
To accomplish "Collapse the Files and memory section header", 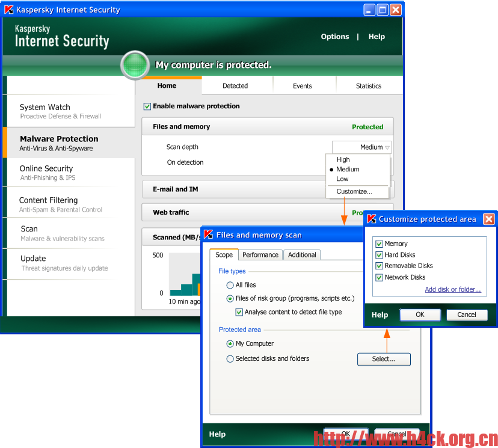I will pos(268,127).
